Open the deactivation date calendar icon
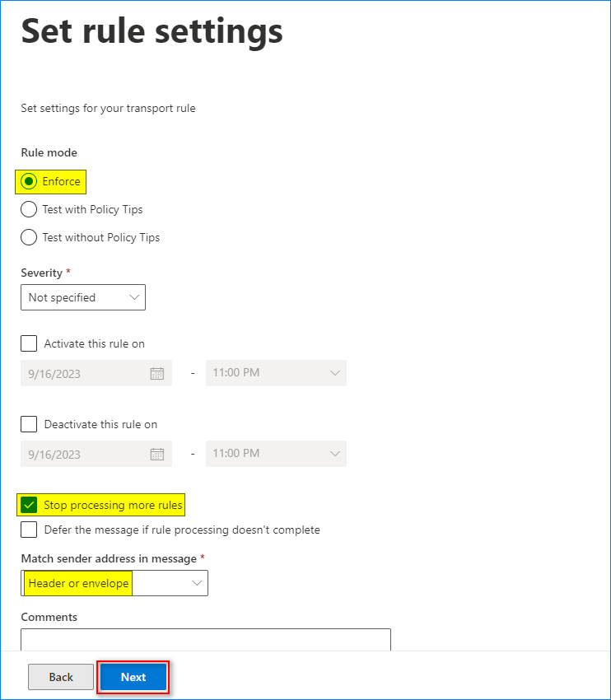The height and width of the screenshot is (700, 611). (157, 454)
